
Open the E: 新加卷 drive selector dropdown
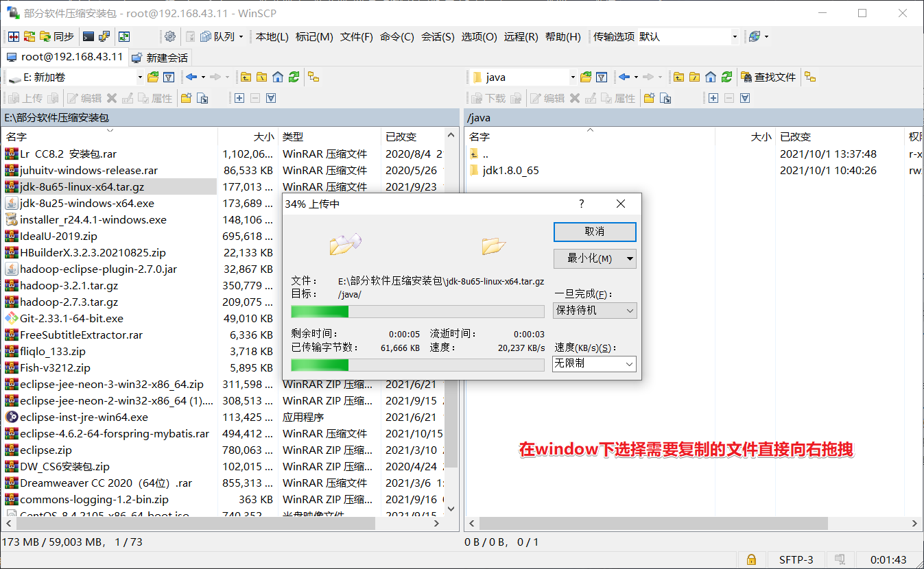pyautogui.click(x=140, y=77)
